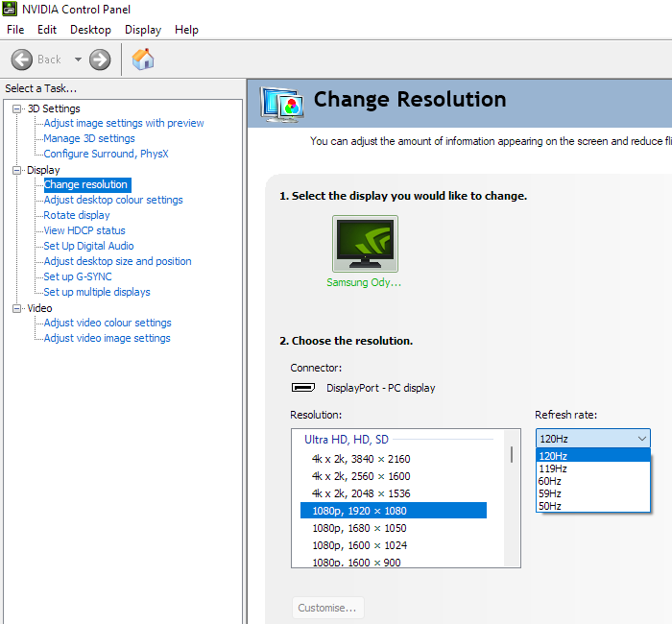Open Set Up Digital Audio
The width and height of the screenshot is (672, 624).
click(88, 246)
